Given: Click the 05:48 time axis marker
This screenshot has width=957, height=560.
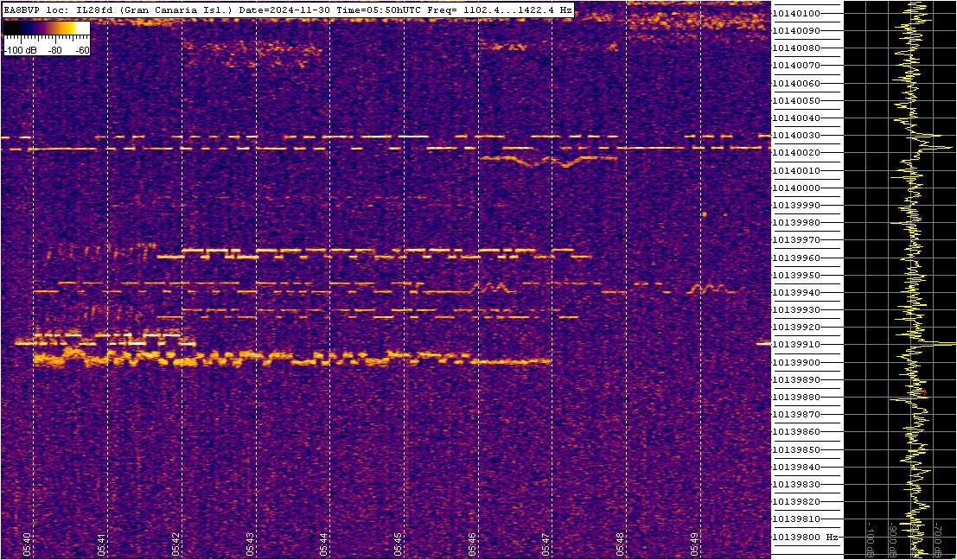Looking at the screenshot, I should pos(620,543).
